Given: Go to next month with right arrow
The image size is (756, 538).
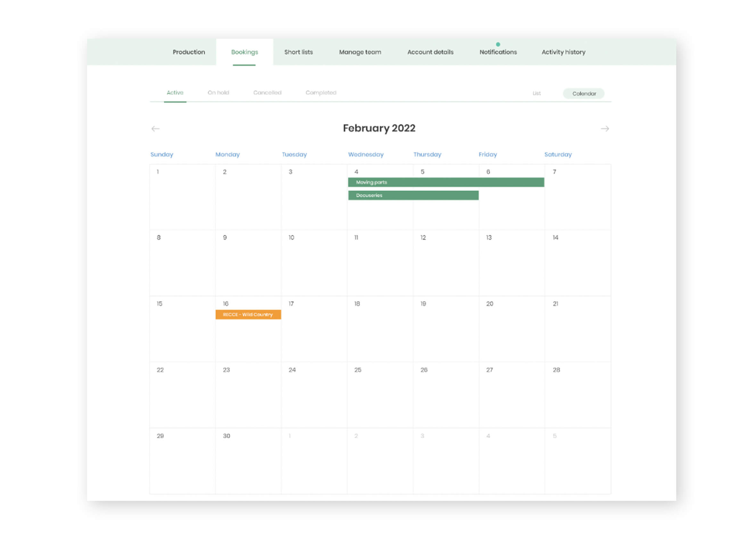Looking at the screenshot, I should [604, 128].
